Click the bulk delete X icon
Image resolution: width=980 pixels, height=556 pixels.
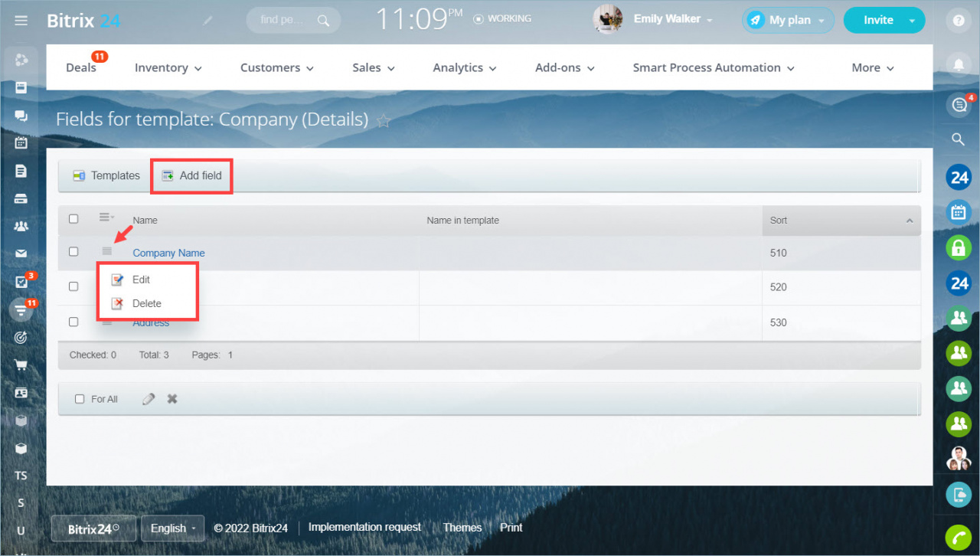coord(172,399)
